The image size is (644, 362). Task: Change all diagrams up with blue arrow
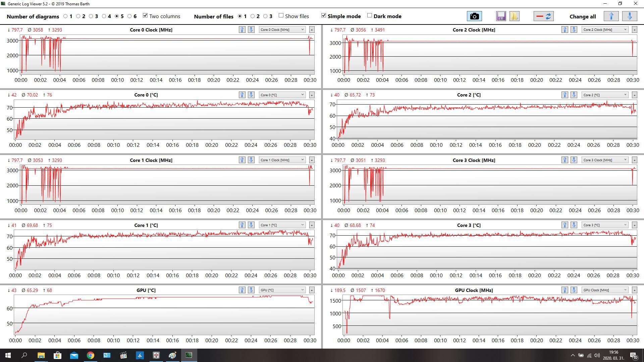pos(611,16)
